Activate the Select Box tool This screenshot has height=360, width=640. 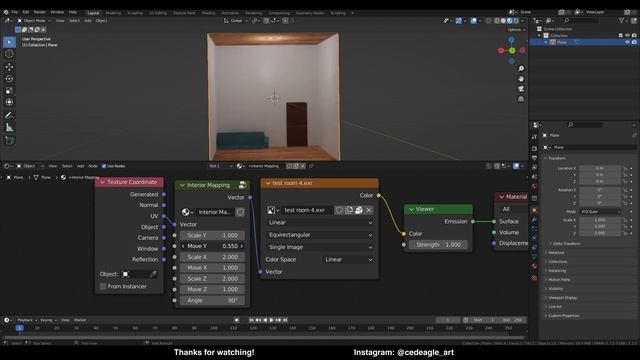pos(9,42)
